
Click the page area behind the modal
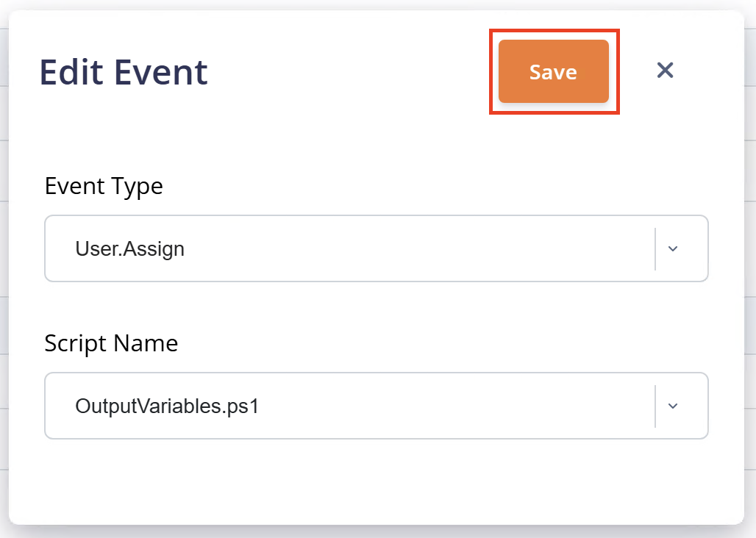coord(749,294)
